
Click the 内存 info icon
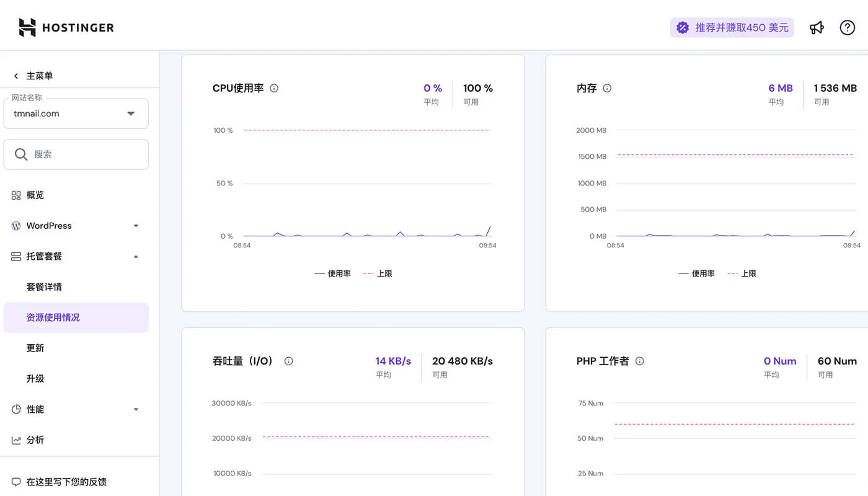coord(607,88)
